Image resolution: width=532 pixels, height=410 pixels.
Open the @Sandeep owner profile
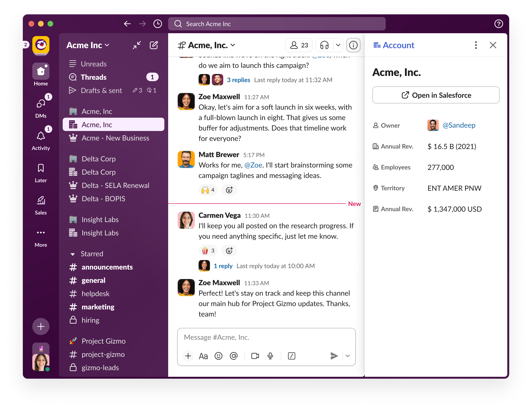tap(459, 125)
